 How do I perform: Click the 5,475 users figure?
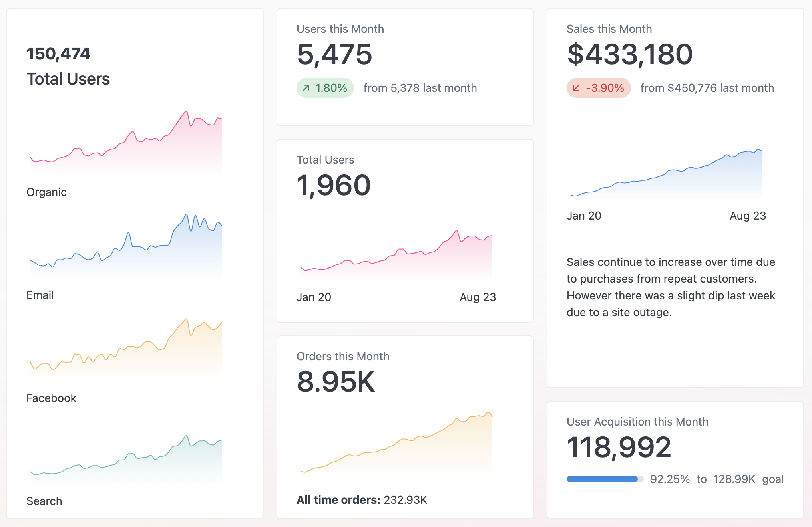point(334,54)
